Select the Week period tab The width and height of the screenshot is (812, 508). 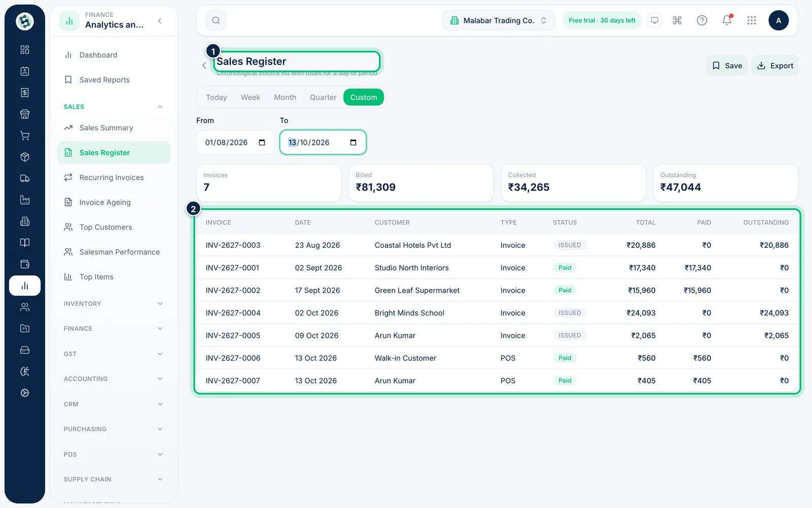pyautogui.click(x=250, y=98)
